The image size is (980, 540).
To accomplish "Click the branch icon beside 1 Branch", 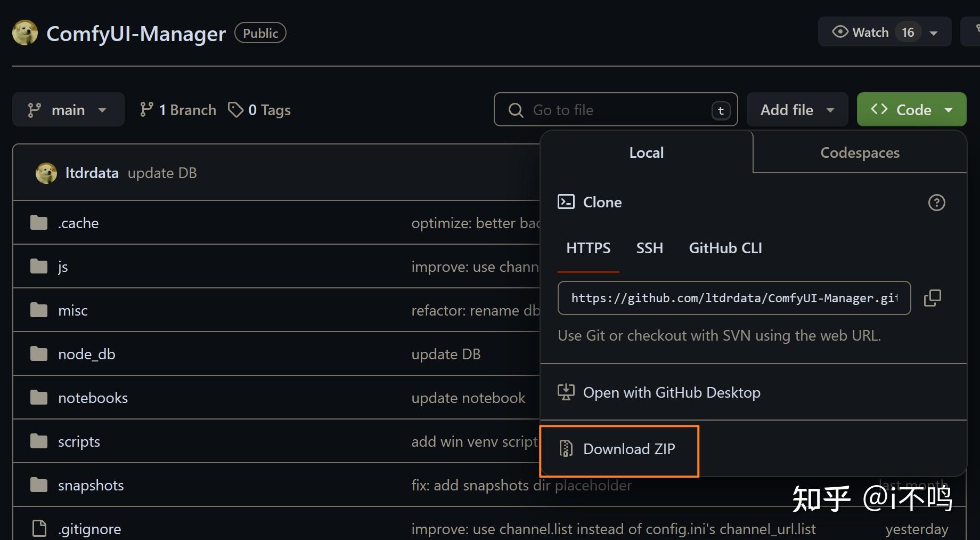I will pyautogui.click(x=146, y=110).
